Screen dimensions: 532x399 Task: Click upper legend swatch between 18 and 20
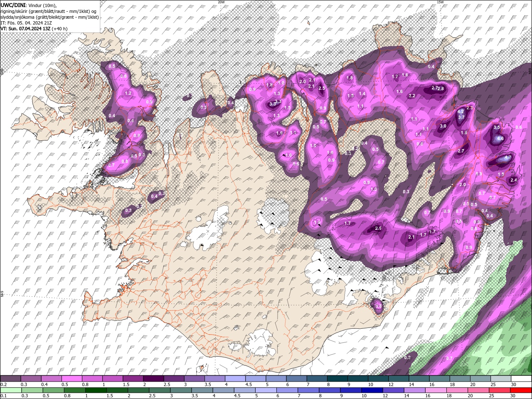[x=460, y=379]
